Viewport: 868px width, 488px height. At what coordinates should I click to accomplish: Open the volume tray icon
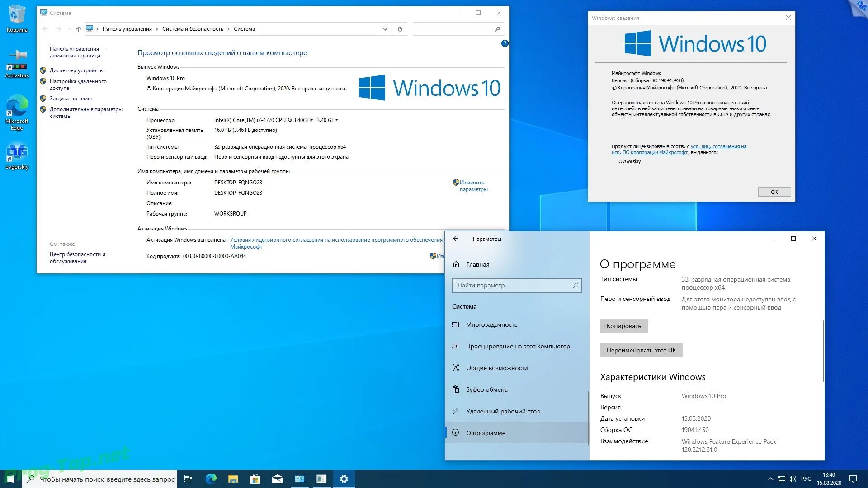point(792,479)
